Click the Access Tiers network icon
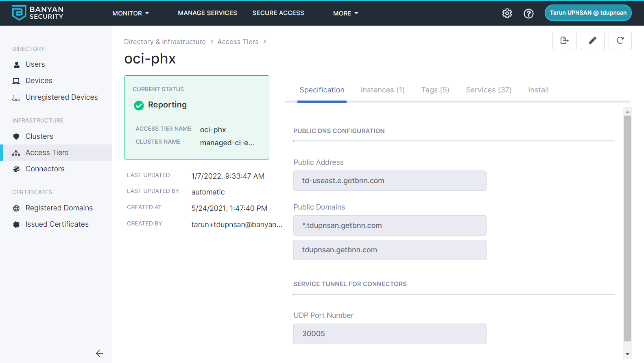The width and height of the screenshot is (644, 363). [x=16, y=153]
